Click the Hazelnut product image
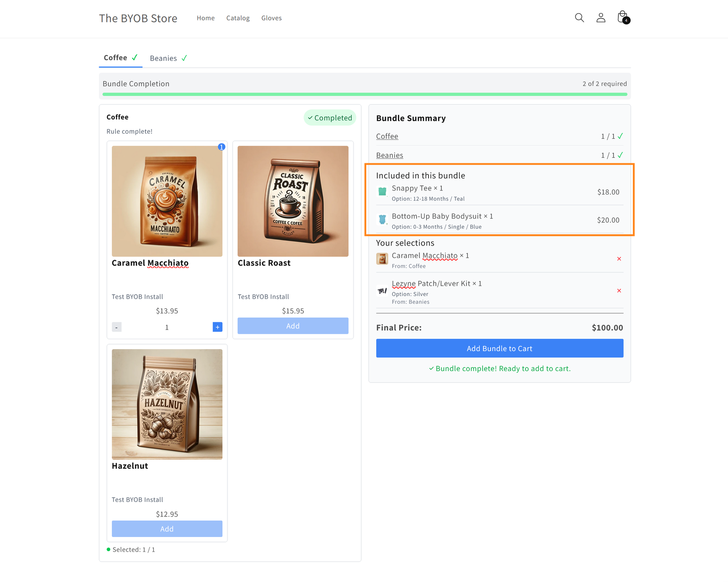Screen dimensions: 728x582 point(167,404)
